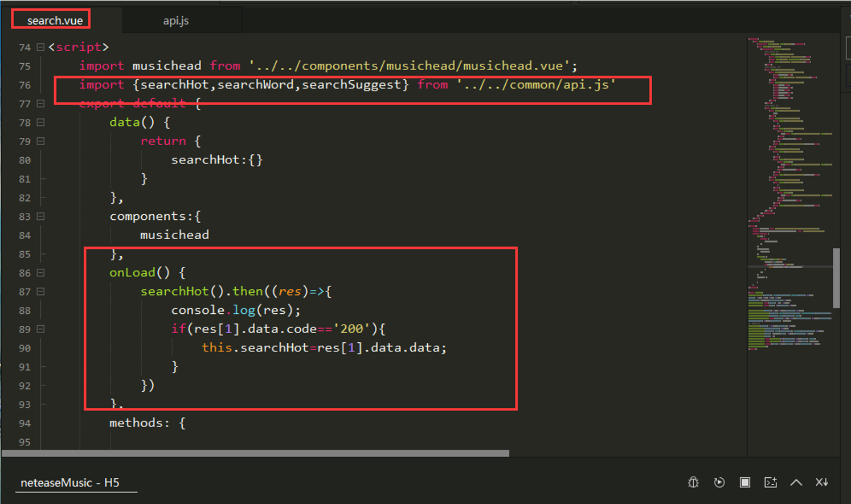Click line number 80 in gutter

coord(24,160)
